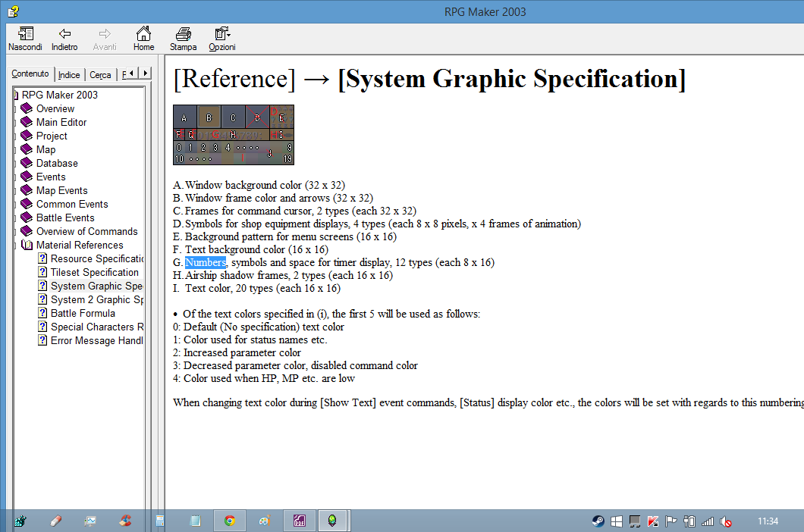The image size is (804, 532).
Task: Switch to the Contenuto tab
Action: tap(30, 74)
